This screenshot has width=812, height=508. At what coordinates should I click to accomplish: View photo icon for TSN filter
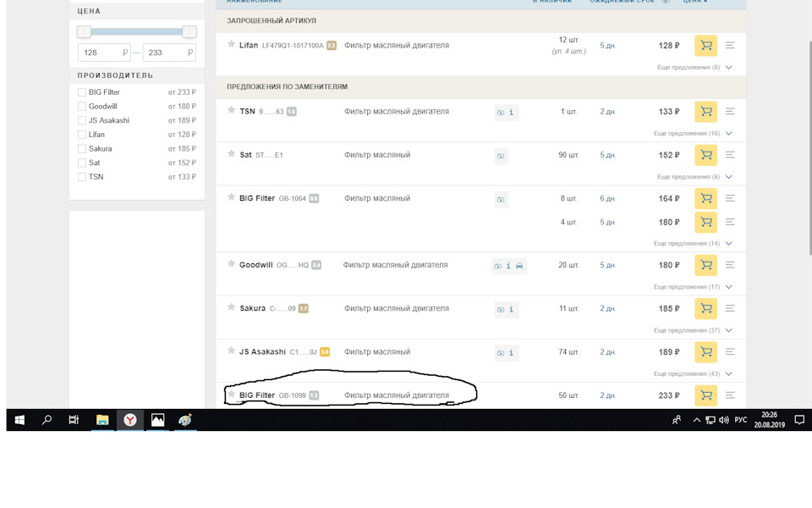tap(501, 113)
